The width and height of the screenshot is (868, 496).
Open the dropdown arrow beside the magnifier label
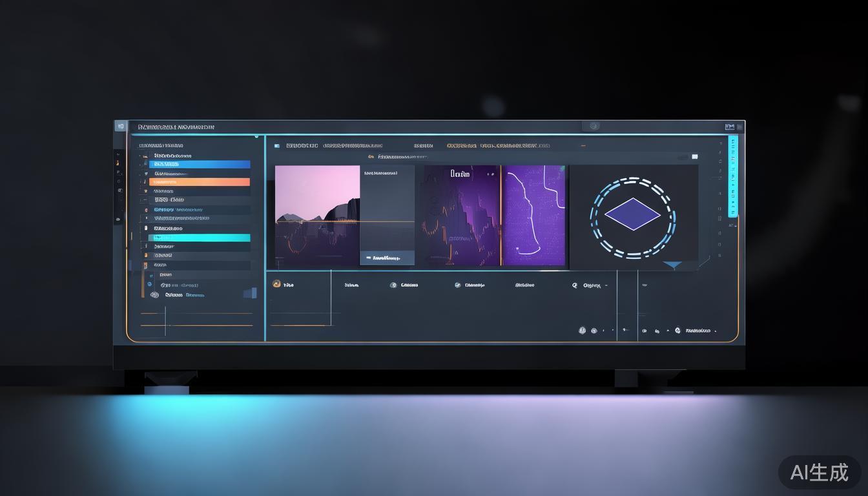point(607,285)
